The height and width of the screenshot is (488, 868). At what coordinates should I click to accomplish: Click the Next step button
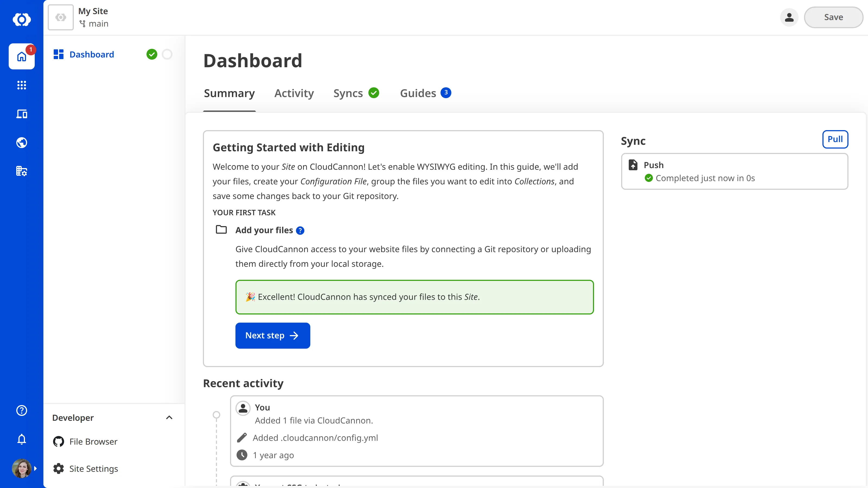273,335
